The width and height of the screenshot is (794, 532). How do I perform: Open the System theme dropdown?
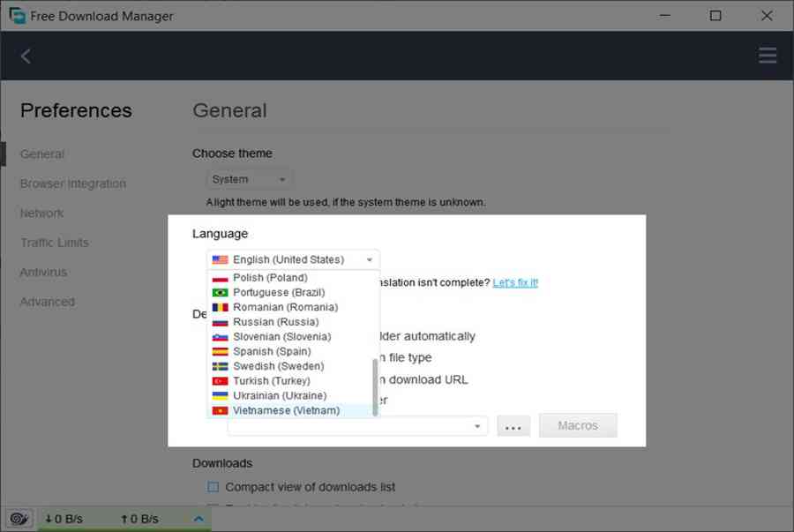click(x=249, y=179)
